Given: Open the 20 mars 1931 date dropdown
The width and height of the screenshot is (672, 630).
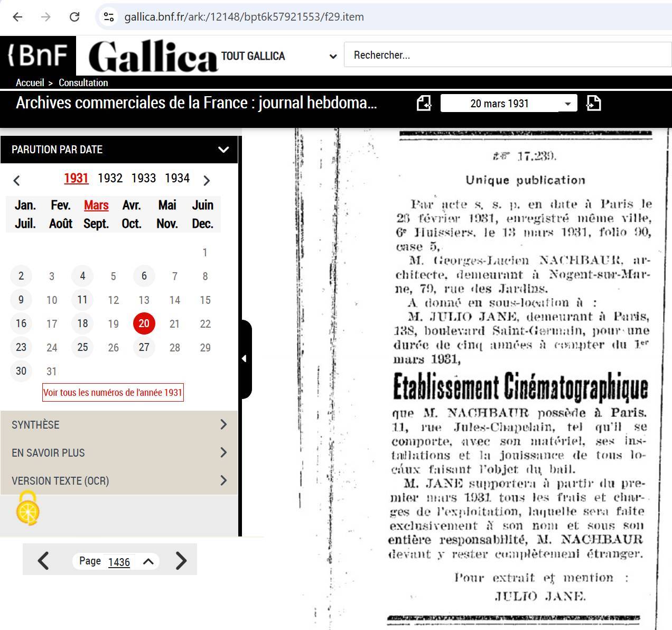Looking at the screenshot, I should click(x=567, y=104).
